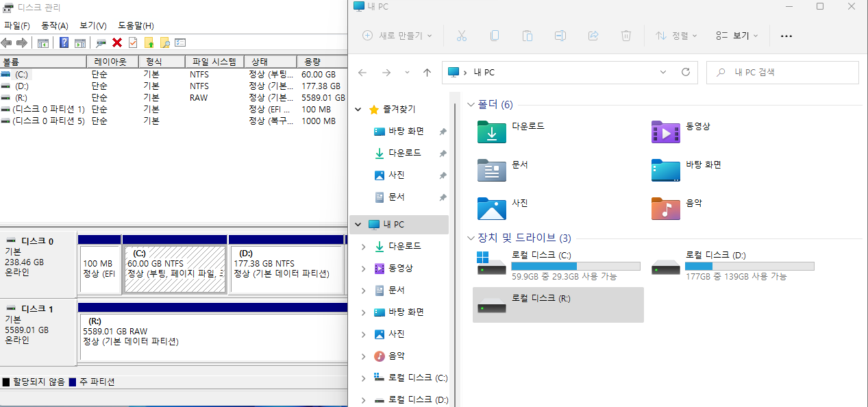Viewport: 868px width, 407px height.
Task: Open the 파일(F) menu in Disk Management
Action: (17, 25)
